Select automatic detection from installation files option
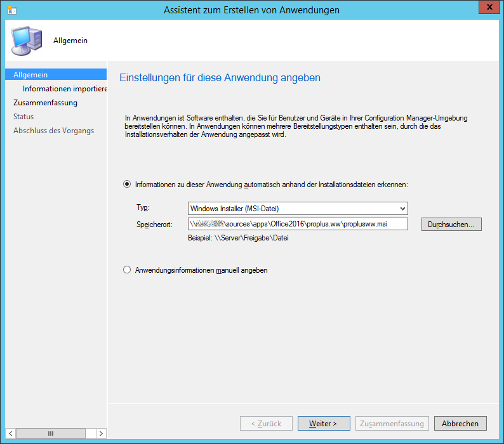Screen dimensions: 504x444 click(x=126, y=184)
